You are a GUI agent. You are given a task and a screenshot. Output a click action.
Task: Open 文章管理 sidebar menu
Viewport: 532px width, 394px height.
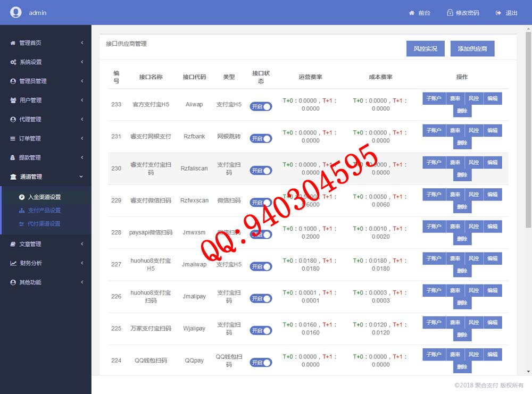tap(45, 244)
